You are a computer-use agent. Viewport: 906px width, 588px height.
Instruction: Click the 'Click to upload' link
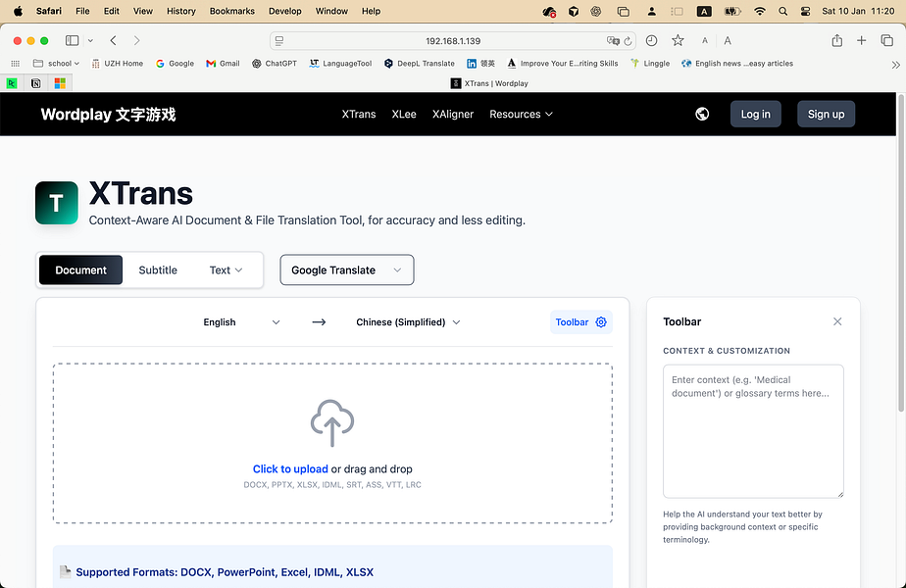pos(290,469)
